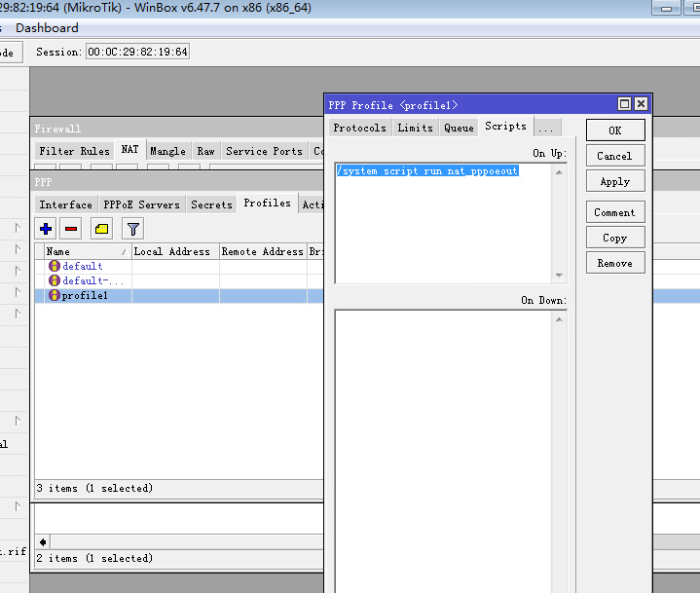Switch to PPPoE Servers tab
700x593 pixels.
(141, 204)
